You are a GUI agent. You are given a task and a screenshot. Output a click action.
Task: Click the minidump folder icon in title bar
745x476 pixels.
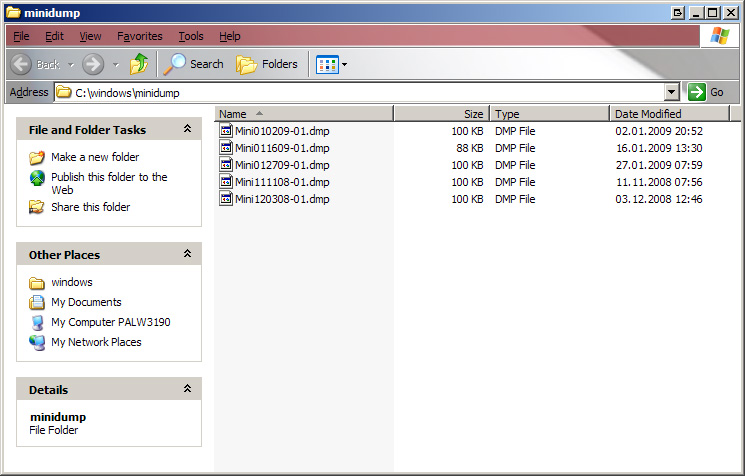13,12
